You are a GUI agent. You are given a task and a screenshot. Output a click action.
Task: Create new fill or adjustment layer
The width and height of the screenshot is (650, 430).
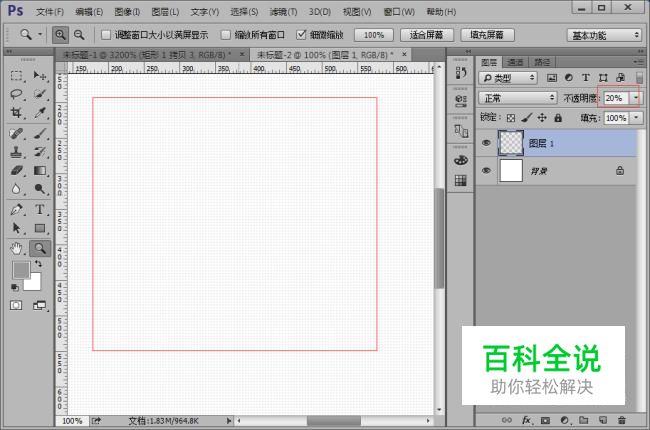coord(565,420)
